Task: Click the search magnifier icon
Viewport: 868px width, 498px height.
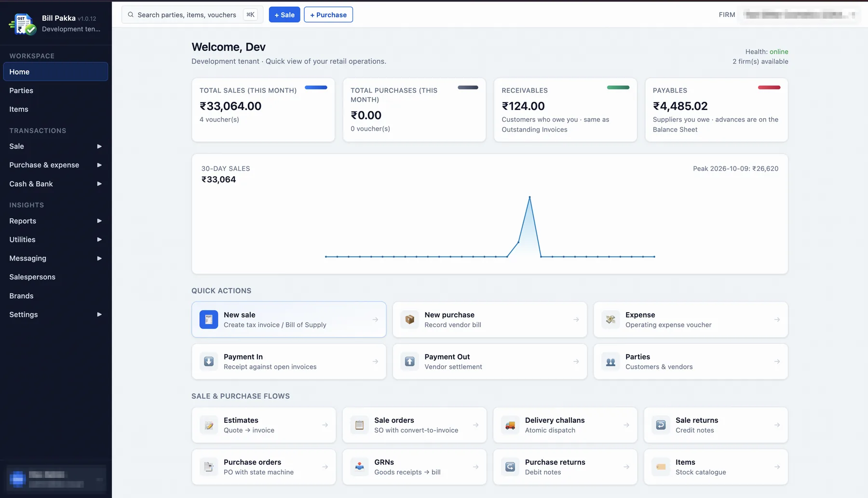Action: 131,14
